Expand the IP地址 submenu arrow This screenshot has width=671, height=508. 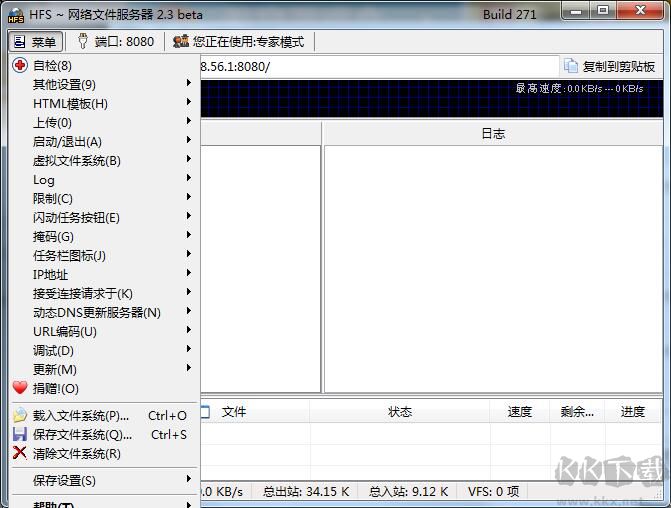coord(189,273)
